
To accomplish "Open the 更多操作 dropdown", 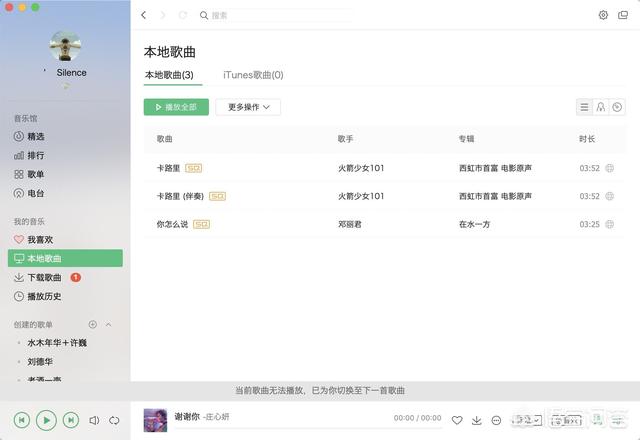I will tap(248, 107).
